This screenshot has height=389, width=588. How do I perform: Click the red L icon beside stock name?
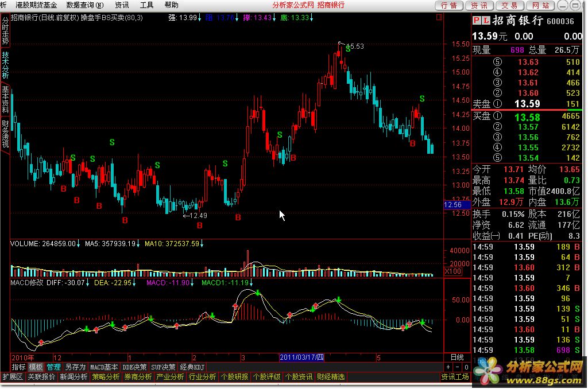click(486, 20)
